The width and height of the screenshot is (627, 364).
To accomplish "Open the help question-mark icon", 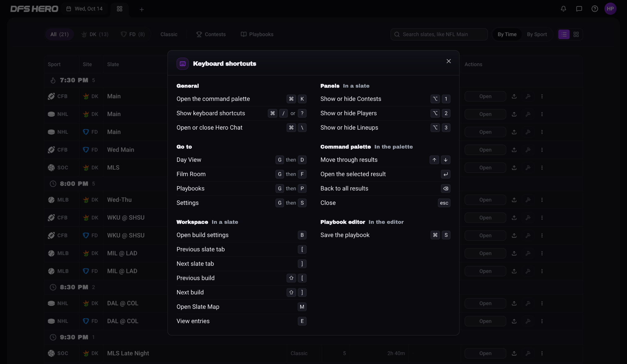I will click(595, 9).
